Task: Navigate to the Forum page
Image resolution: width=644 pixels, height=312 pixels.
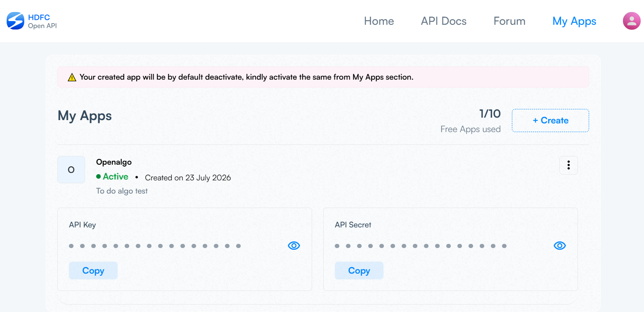Action: [x=509, y=21]
